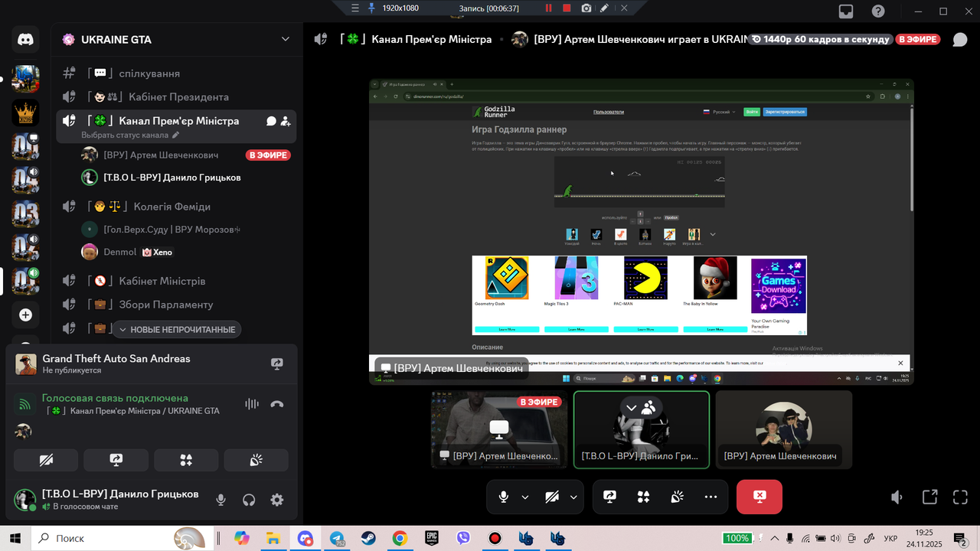Viewport: 980px width, 551px height.
Task: Open noise suppression waveform icon
Action: [x=252, y=404]
